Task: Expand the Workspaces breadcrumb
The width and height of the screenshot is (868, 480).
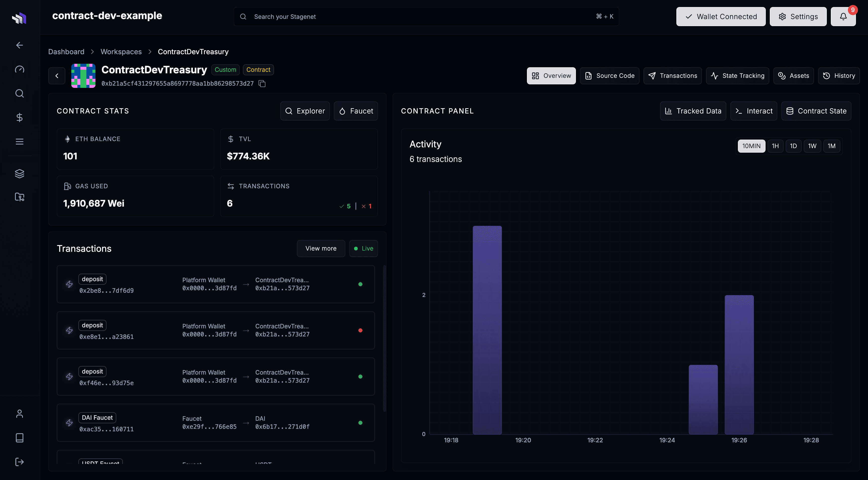Action: [x=121, y=51]
